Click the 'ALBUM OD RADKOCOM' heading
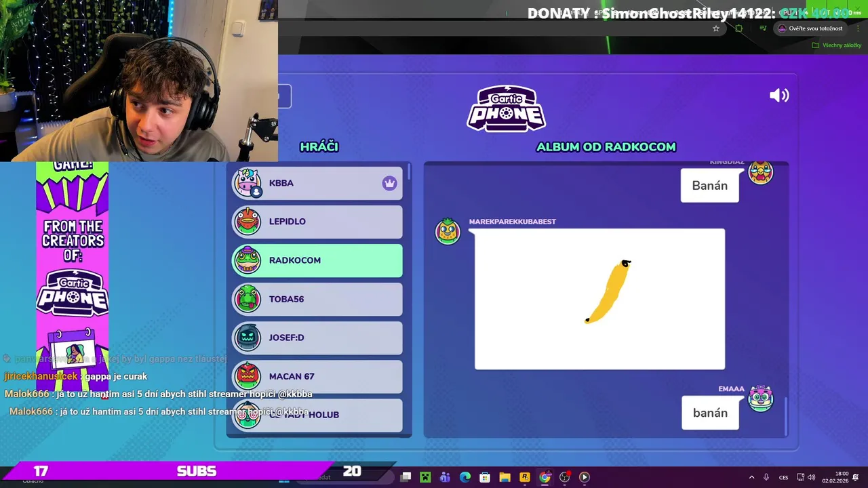Image resolution: width=868 pixels, height=488 pixels. [x=606, y=147]
